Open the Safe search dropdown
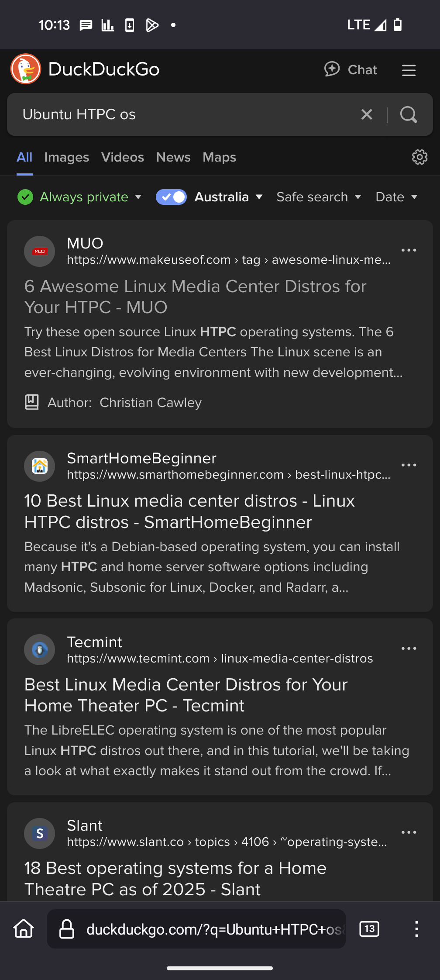Image resolution: width=440 pixels, height=980 pixels. click(319, 197)
